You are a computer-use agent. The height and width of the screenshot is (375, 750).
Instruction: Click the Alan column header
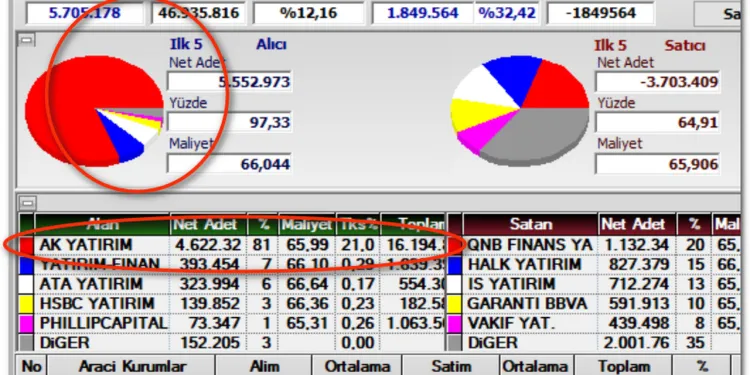pyautogui.click(x=102, y=224)
